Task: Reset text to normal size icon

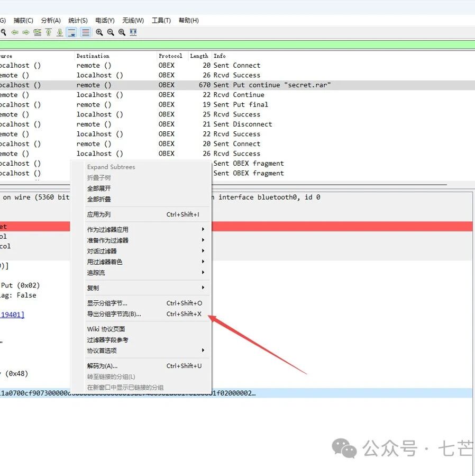Action: click(x=122, y=32)
